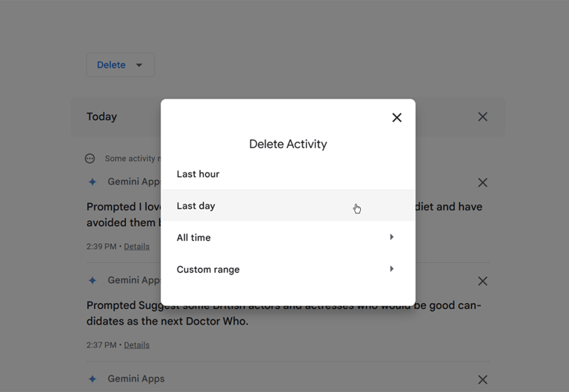569x392 pixels.
Task: Delete the bottom-most Gemini Apps entry
Action: point(482,379)
